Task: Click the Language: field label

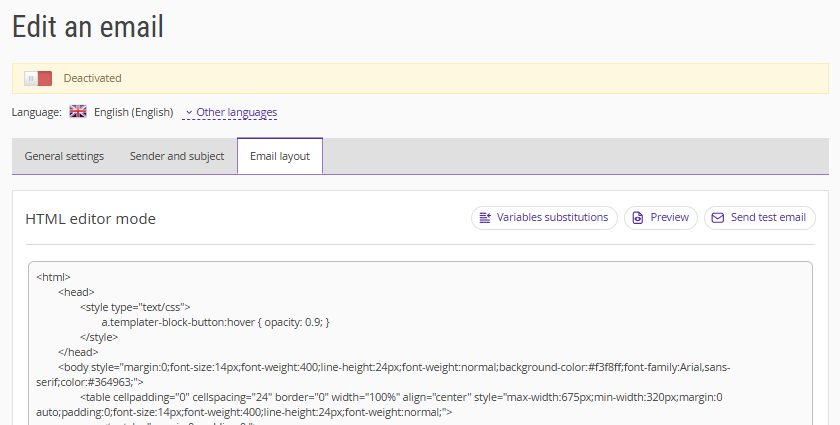Action: (37, 113)
